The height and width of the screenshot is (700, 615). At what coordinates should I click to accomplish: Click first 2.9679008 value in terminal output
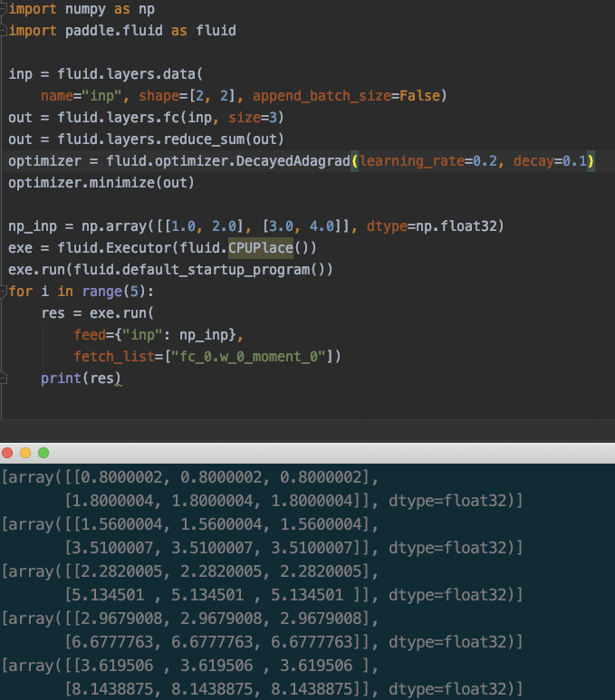121,618
